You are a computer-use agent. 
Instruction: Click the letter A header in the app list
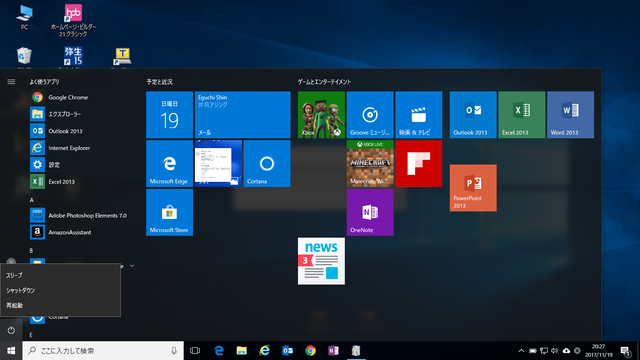32,200
